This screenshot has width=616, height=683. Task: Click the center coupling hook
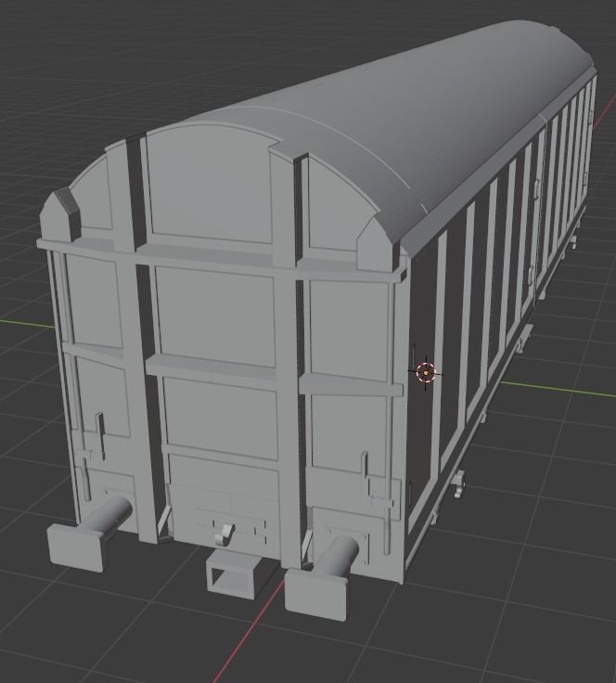(225, 535)
